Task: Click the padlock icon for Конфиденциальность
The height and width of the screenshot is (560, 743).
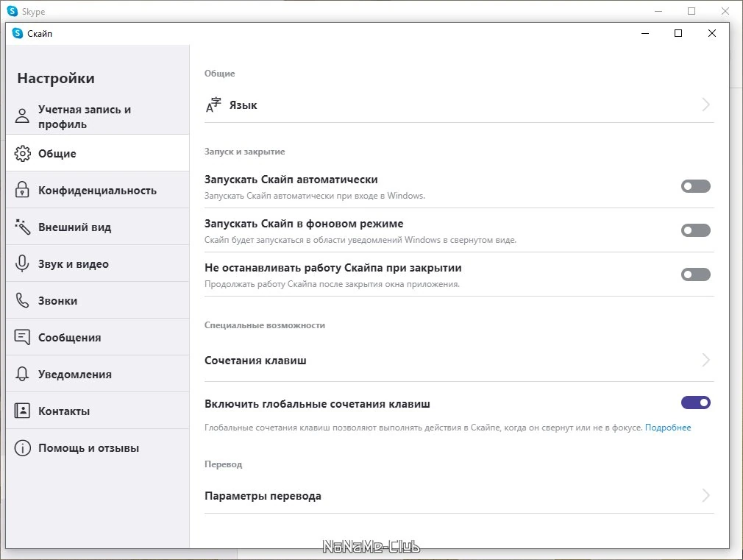Action: (22, 189)
